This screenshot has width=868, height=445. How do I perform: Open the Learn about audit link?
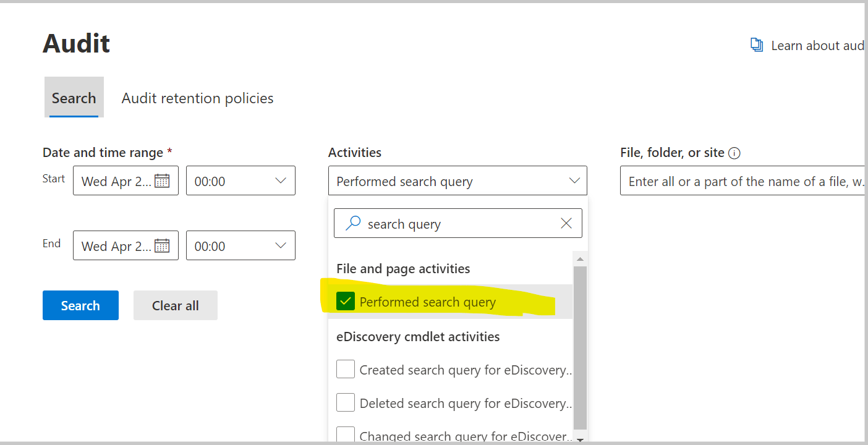point(817,46)
